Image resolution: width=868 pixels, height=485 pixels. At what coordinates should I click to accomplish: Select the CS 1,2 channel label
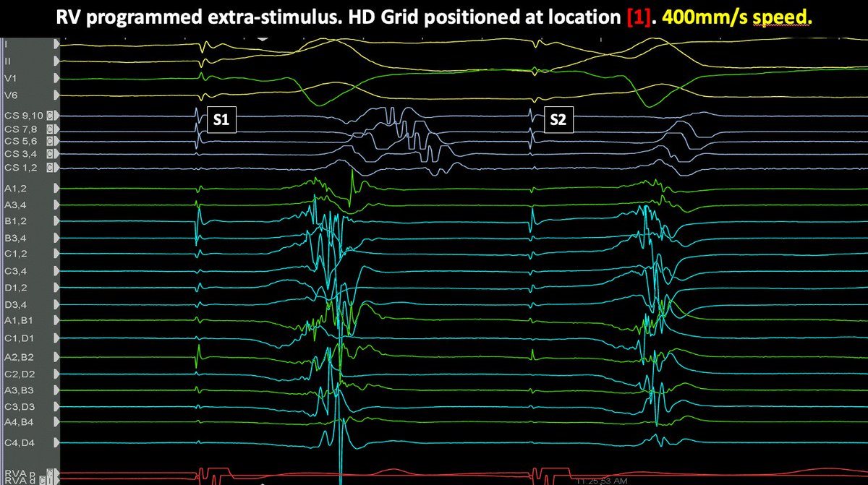pyautogui.click(x=21, y=168)
